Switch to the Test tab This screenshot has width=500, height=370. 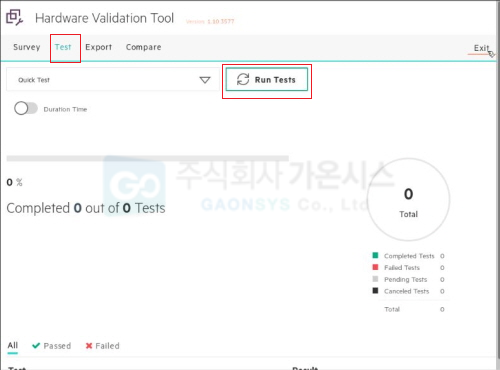pos(63,47)
